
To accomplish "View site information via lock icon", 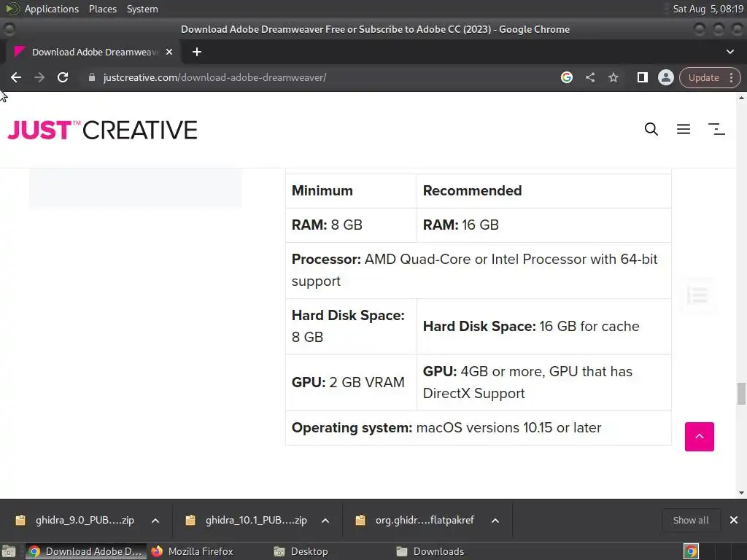I will 91,77.
